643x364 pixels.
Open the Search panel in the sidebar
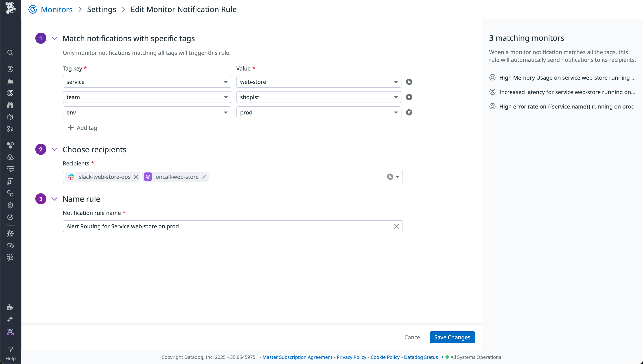(x=10, y=53)
